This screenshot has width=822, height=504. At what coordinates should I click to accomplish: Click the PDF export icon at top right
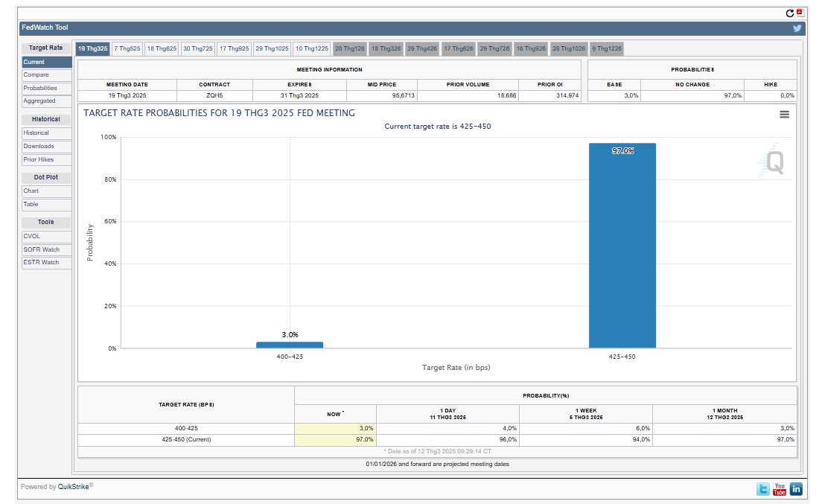[800, 13]
